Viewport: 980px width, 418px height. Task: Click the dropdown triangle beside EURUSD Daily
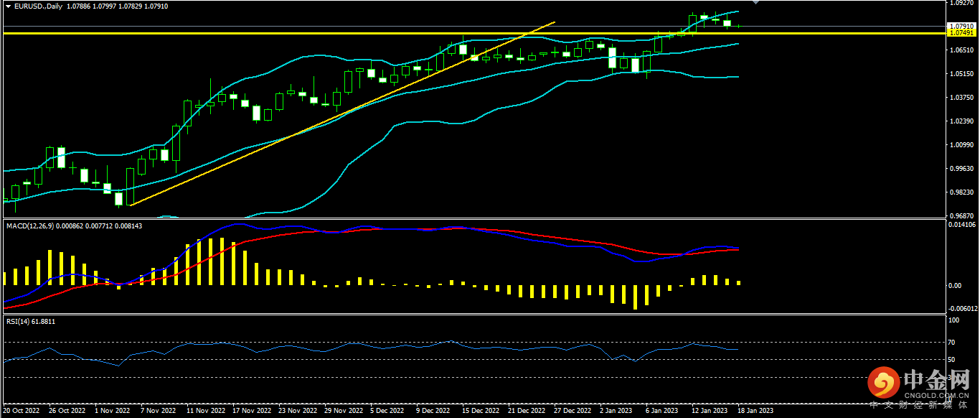(8, 6)
